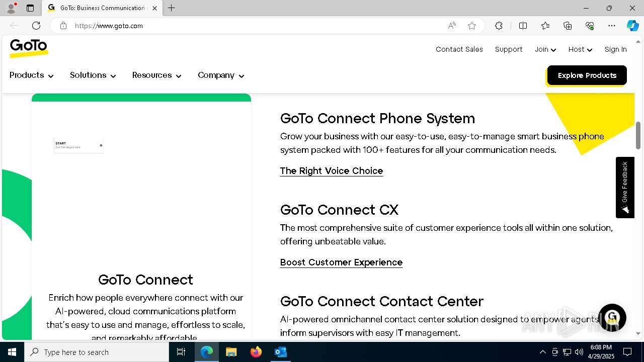Open the notification center
This screenshot has width=644, height=362.
click(627, 352)
